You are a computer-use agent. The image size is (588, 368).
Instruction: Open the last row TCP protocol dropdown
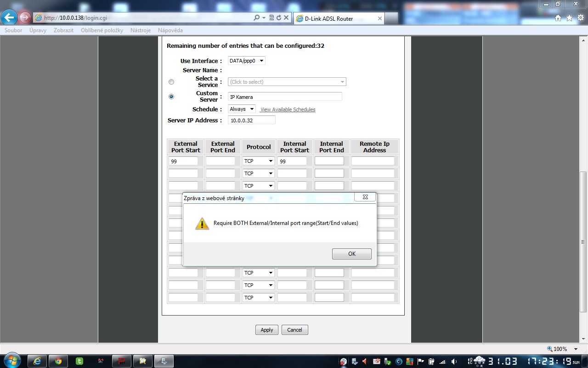(x=259, y=298)
